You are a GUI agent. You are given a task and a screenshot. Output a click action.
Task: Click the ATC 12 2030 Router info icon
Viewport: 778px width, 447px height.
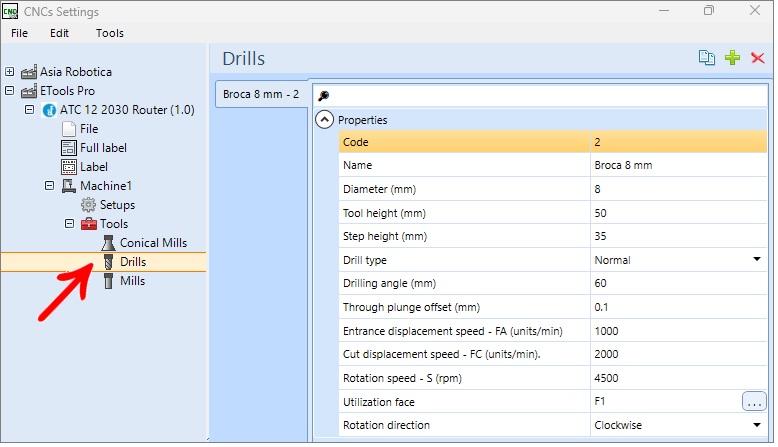(49, 110)
